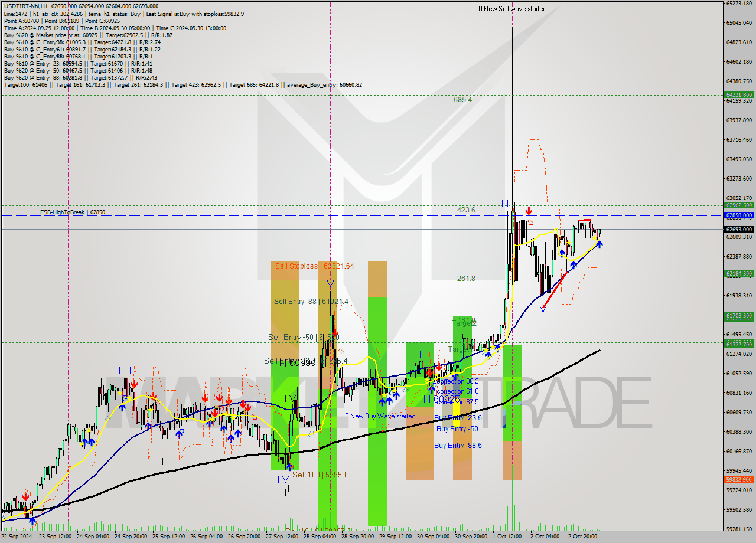Click the 60388.300 price axis value
The height and width of the screenshot is (543, 756).
pos(739,431)
